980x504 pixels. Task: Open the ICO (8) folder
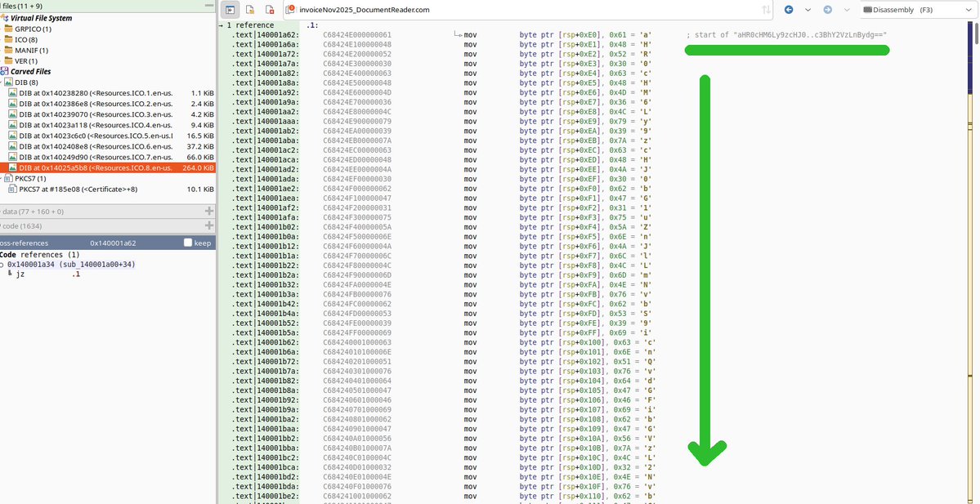coord(25,39)
